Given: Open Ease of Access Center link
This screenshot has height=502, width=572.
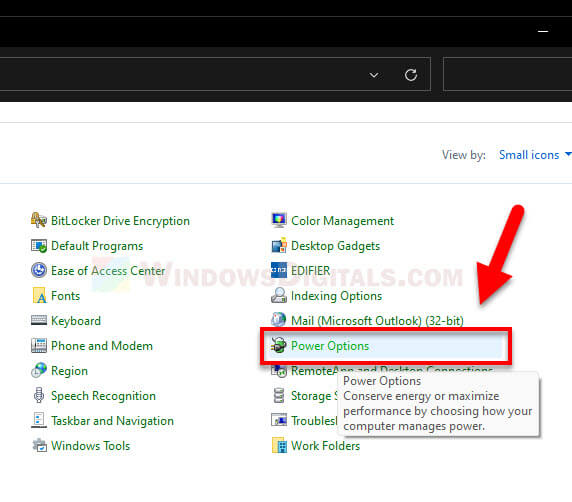Looking at the screenshot, I should (108, 271).
